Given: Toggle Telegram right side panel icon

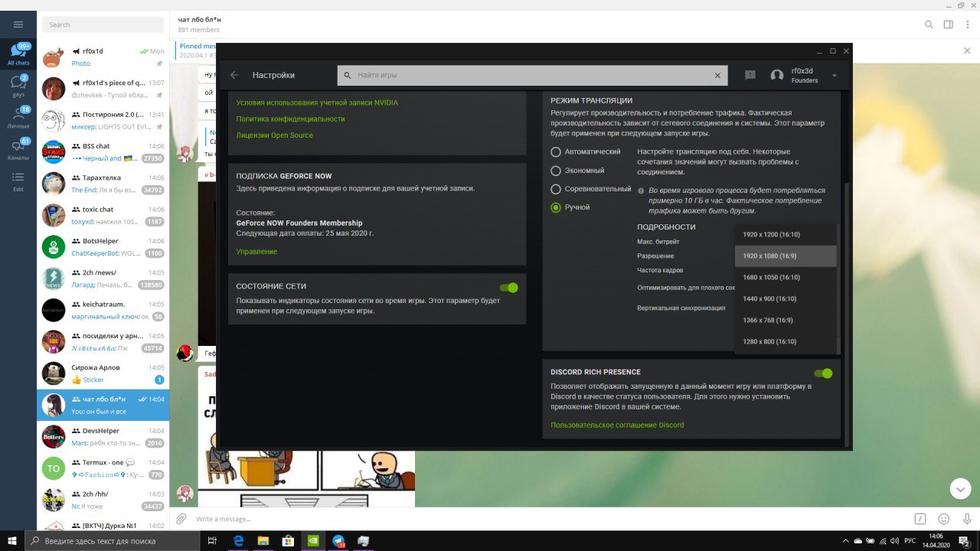Looking at the screenshot, I should tap(949, 24).
